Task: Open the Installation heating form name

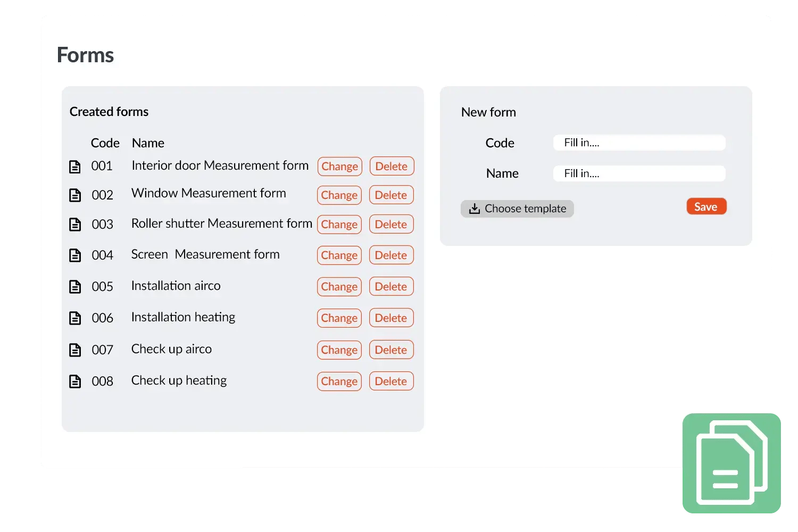Action: coord(183,317)
